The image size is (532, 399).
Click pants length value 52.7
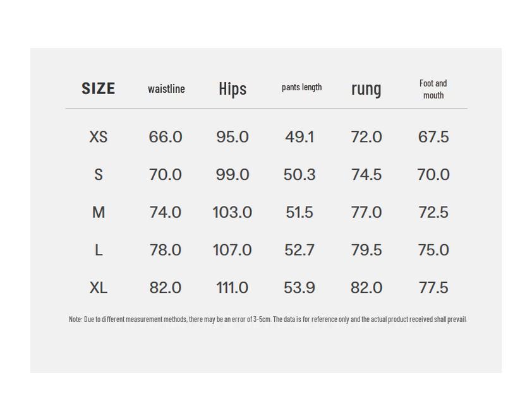tap(299, 250)
